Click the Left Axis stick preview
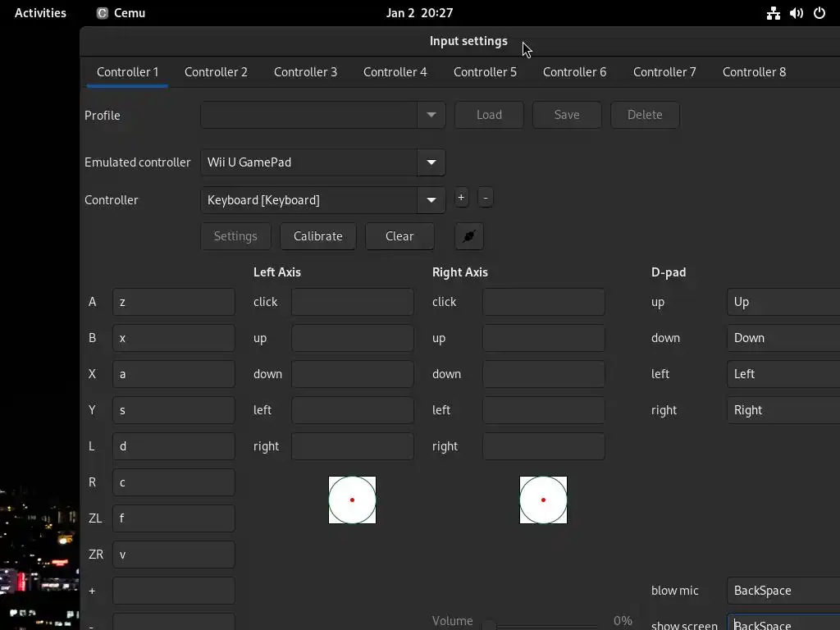This screenshot has height=630, width=840. 352,500
